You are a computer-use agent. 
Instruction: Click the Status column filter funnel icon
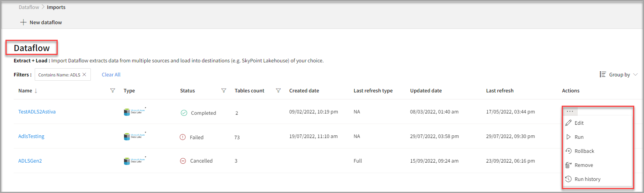point(224,90)
